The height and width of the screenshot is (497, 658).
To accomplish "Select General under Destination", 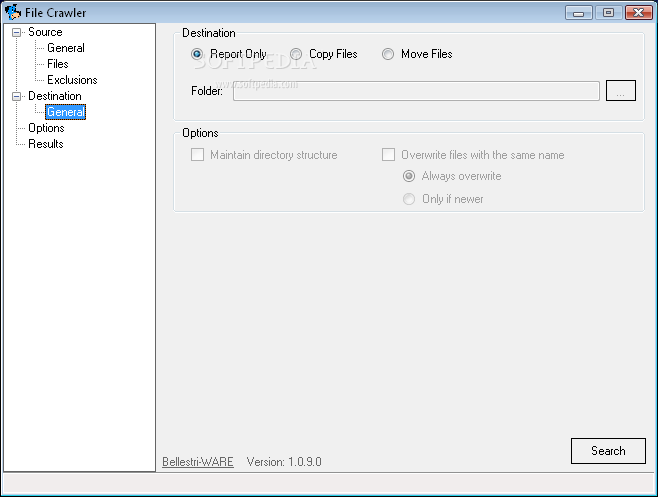I will coord(66,112).
